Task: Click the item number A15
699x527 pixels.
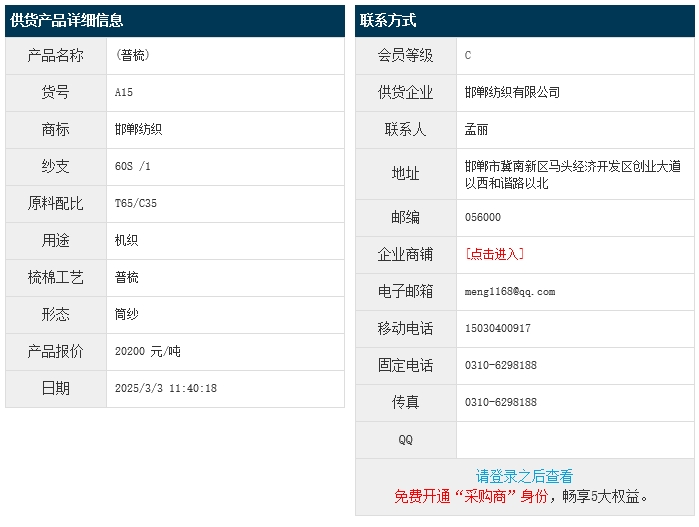Action: [124, 92]
